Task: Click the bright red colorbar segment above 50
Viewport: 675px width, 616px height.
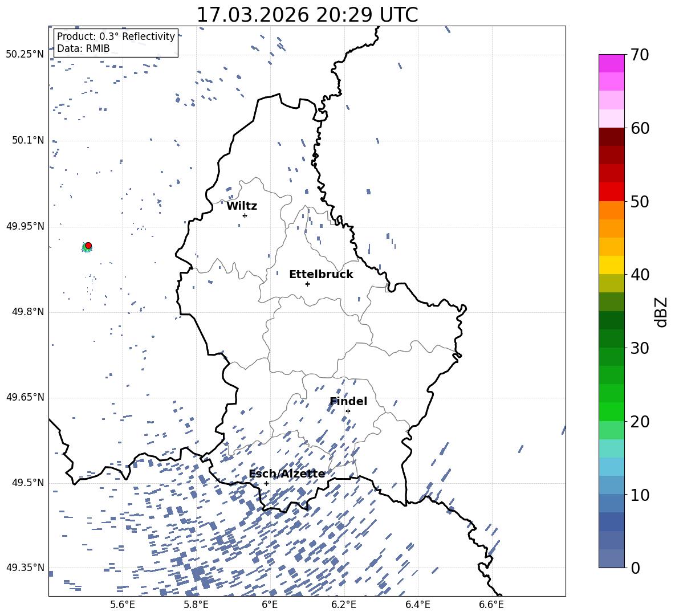Action: [x=612, y=192]
